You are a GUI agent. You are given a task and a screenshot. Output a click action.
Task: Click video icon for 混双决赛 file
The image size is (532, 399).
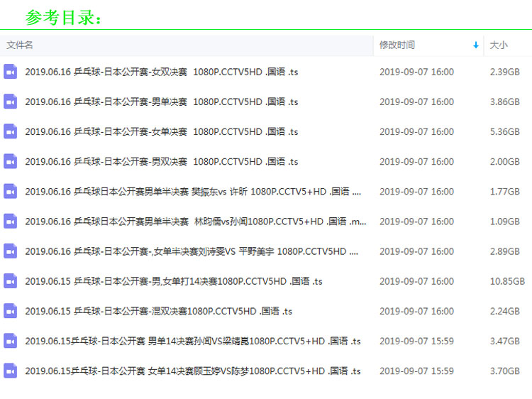(x=11, y=311)
